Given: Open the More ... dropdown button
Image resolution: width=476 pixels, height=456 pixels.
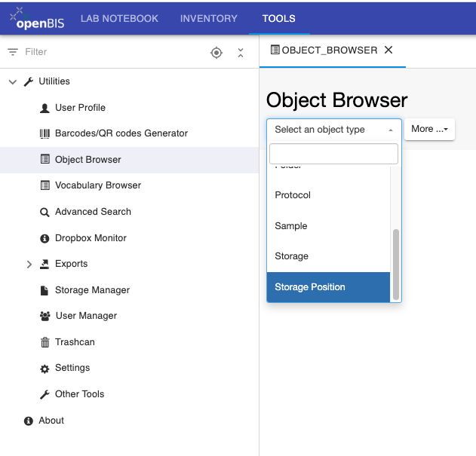Looking at the screenshot, I should (x=429, y=129).
